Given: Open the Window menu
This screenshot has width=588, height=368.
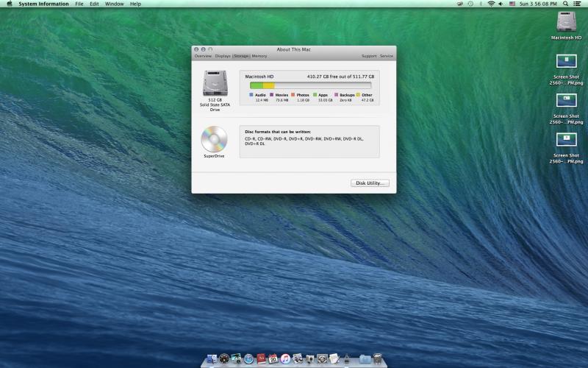Looking at the screenshot, I should pyautogui.click(x=114, y=4).
